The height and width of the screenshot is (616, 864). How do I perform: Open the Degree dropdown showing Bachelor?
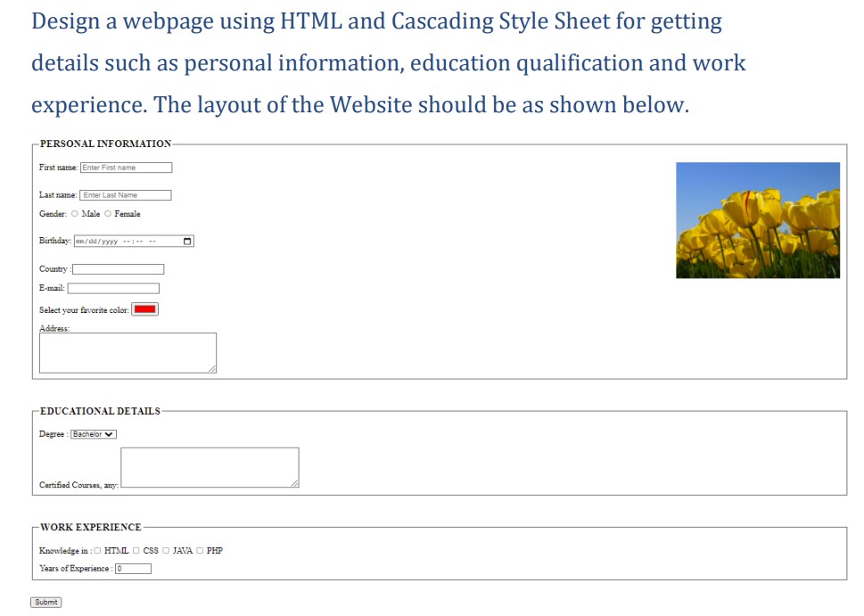point(93,433)
